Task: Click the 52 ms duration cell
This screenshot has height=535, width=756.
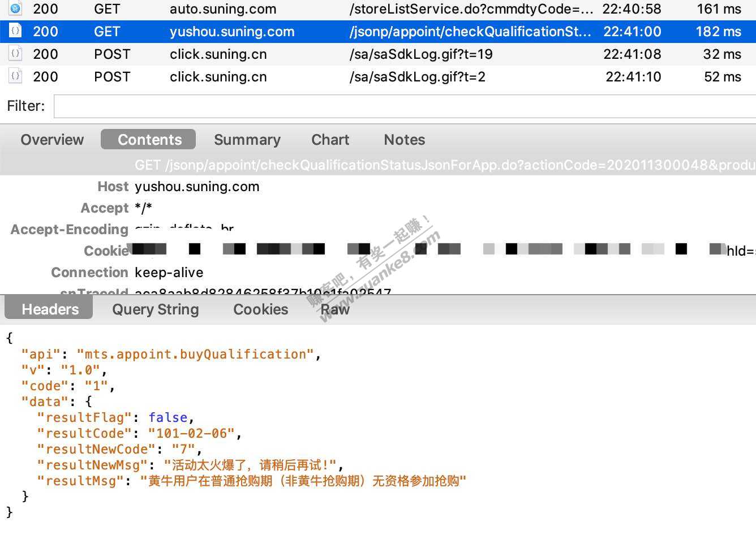Action: click(x=723, y=77)
